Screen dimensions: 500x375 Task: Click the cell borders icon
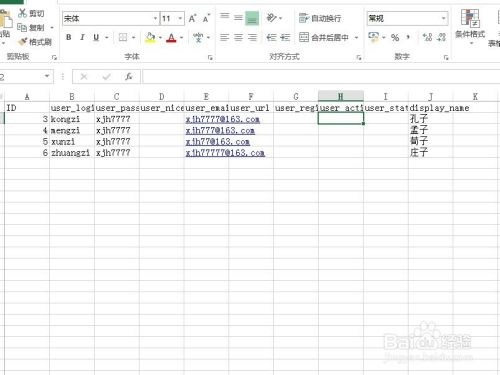tap(123, 37)
